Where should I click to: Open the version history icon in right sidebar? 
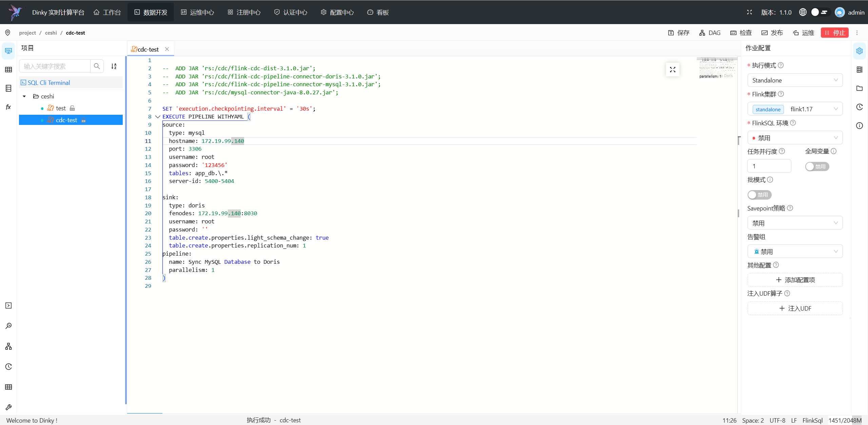(x=859, y=107)
